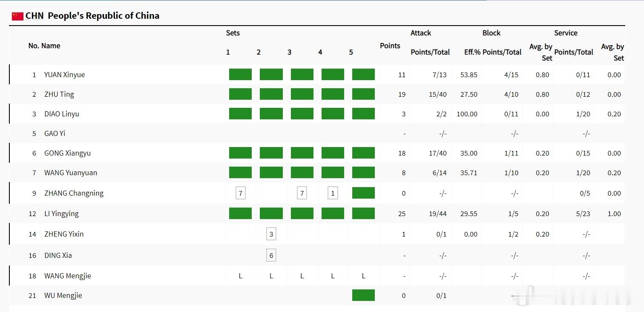Click YUAN Xinyue's efficiency 53.85
Screen dimensions: 644x312
pos(469,75)
